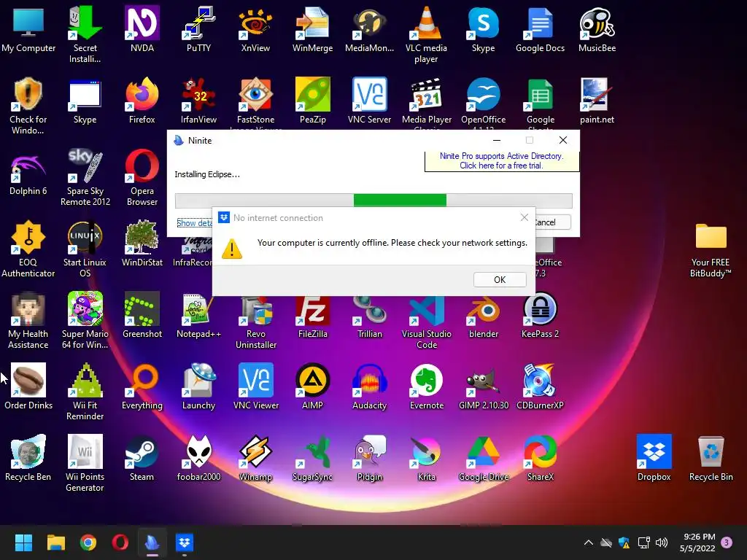Select the Winamp desktop icon
Image resolution: width=747 pixels, height=560 pixels.
[x=255, y=458]
